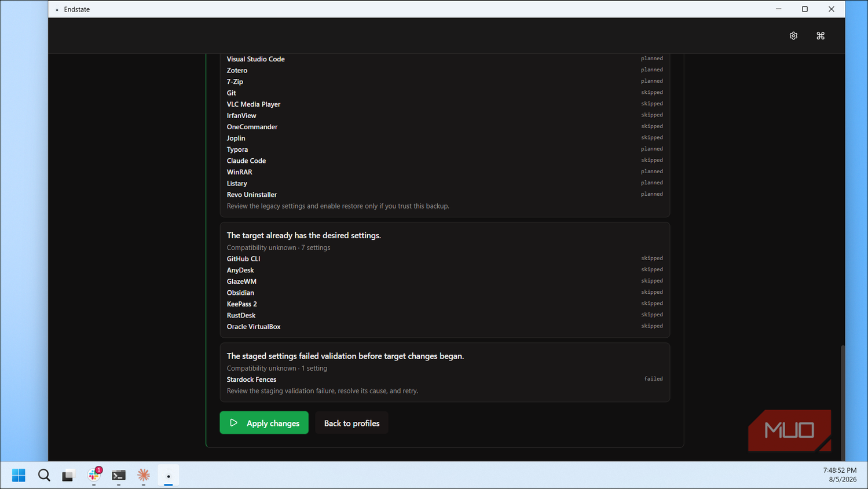
Task: Select the Git entry
Action: [445, 93]
